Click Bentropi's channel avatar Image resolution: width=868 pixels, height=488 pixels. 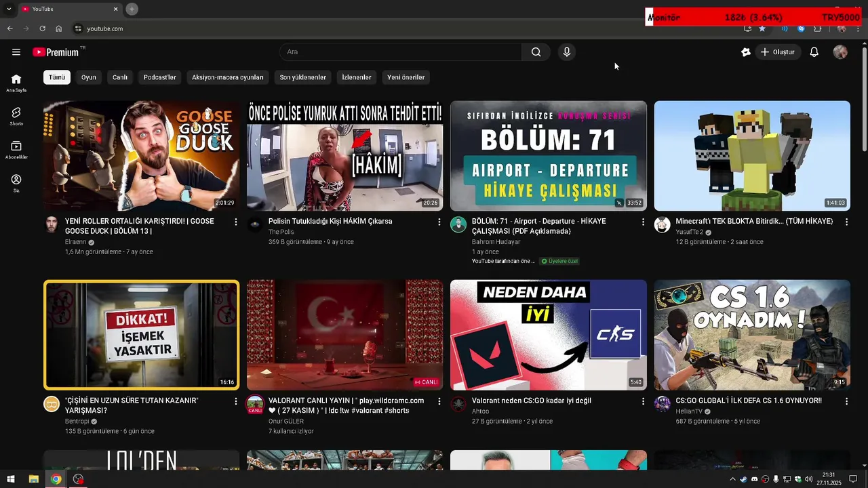tap(52, 404)
